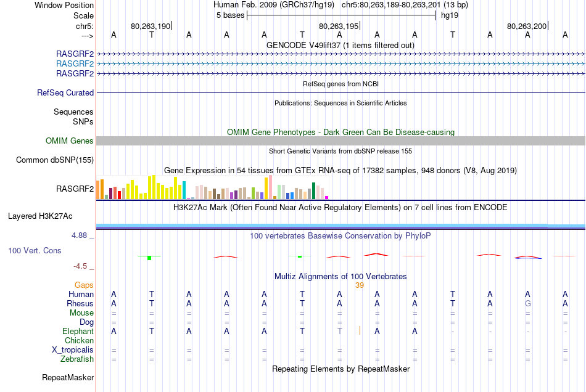Click the Publications: Sequences in Scientific Articles title

click(x=340, y=103)
